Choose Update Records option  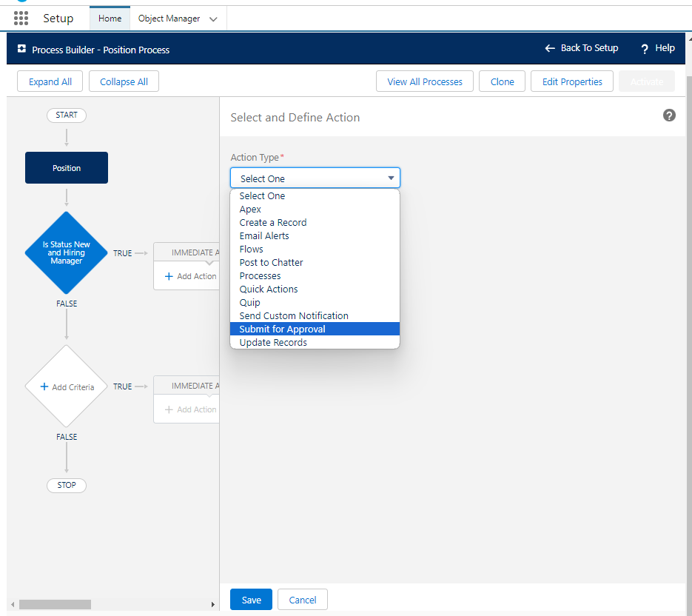pyautogui.click(x=315, y=342)
